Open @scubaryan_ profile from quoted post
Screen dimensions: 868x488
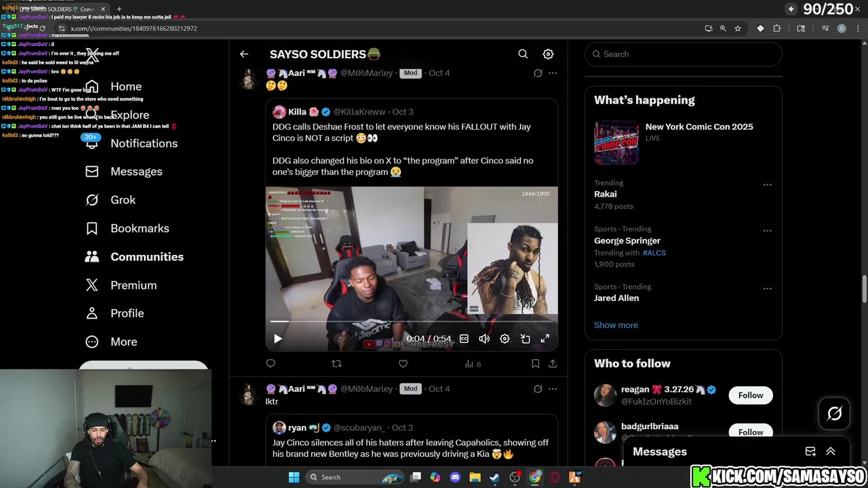[x=359, y=428]
